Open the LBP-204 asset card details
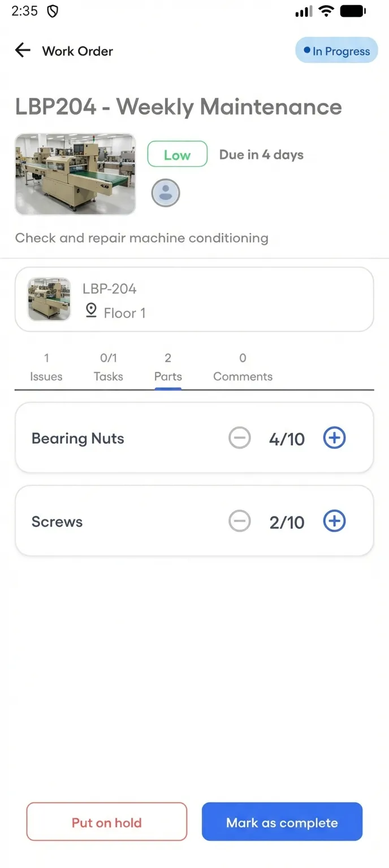Viewport: 389px width, 868px height. pos(194,299)
